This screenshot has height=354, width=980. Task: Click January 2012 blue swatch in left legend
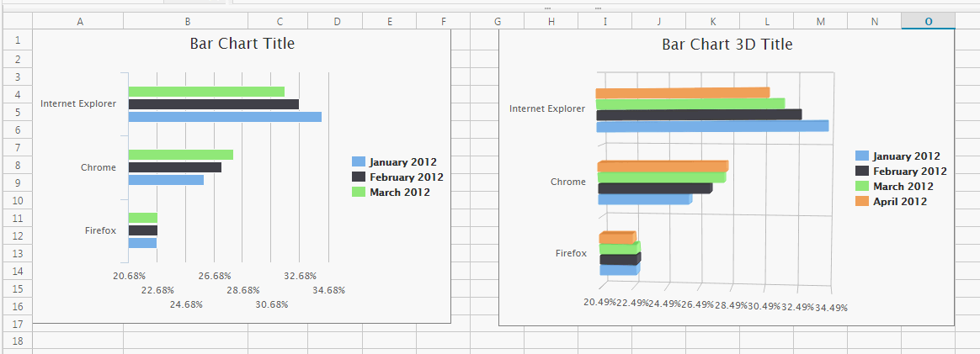359,162
